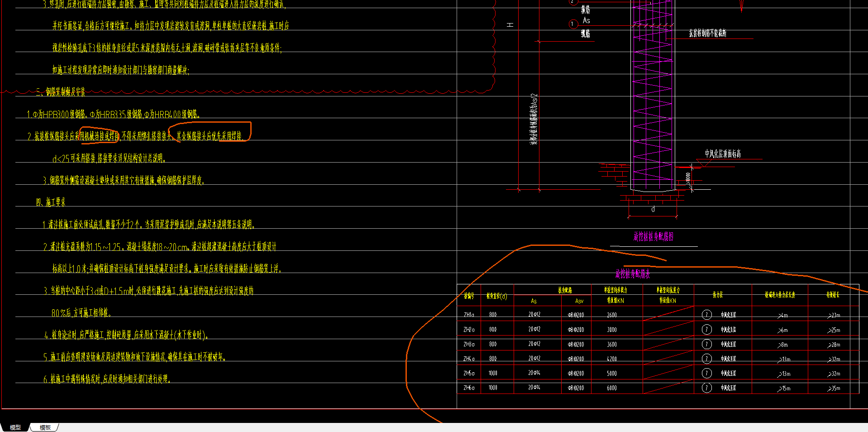Select note 1 about 灌注桩施工前必须试成孔
The image size is (868, 432).
(149, 225)
